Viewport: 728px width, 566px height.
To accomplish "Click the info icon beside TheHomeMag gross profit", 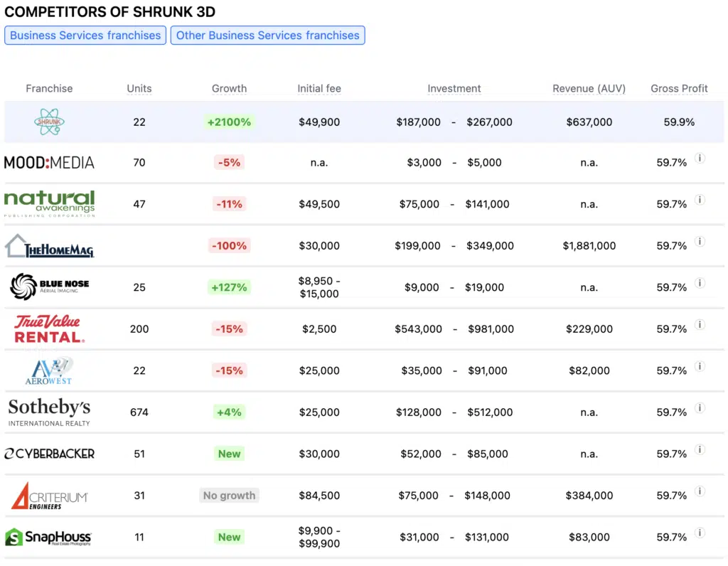I will click(700, 242).
